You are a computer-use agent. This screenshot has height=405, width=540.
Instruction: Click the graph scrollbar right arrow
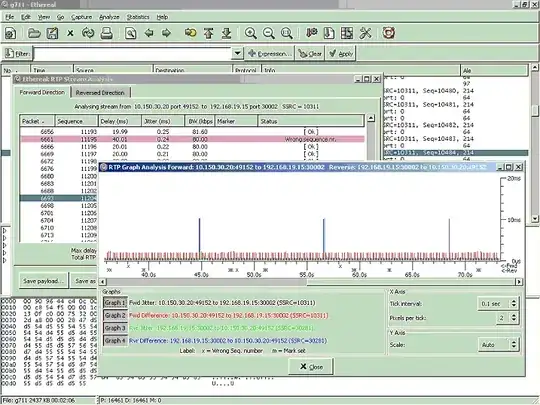519,282
